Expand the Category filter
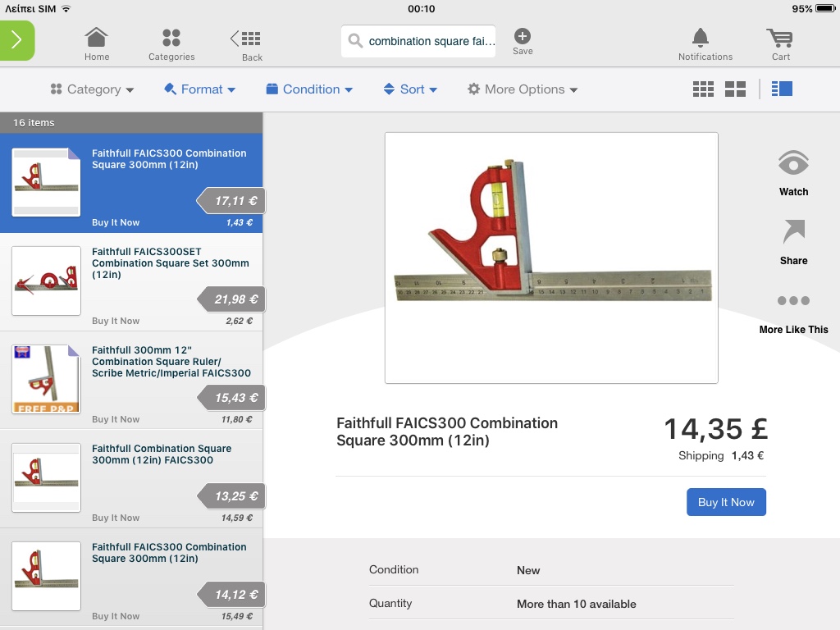Viewport: 840px width, 630px height. tap(92, 89)
